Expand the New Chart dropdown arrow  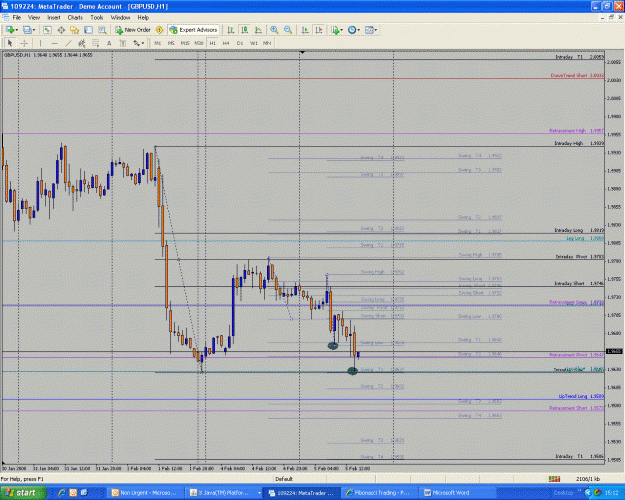[17, 30]
